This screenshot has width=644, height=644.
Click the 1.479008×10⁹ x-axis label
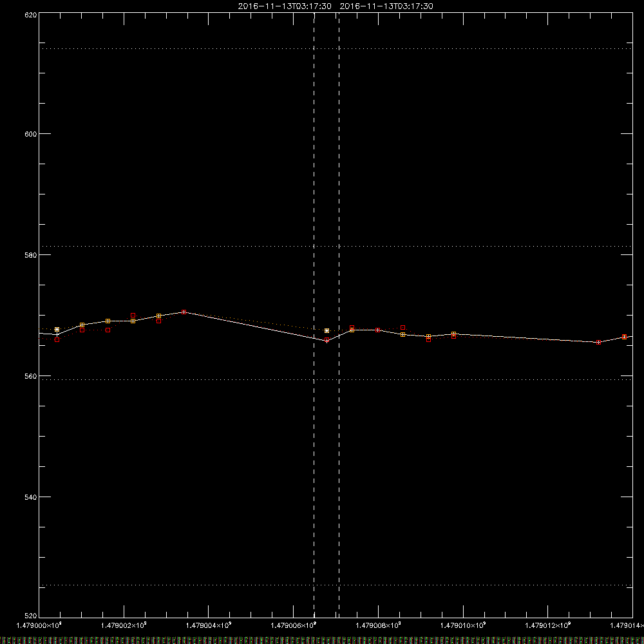click(378, 625)
